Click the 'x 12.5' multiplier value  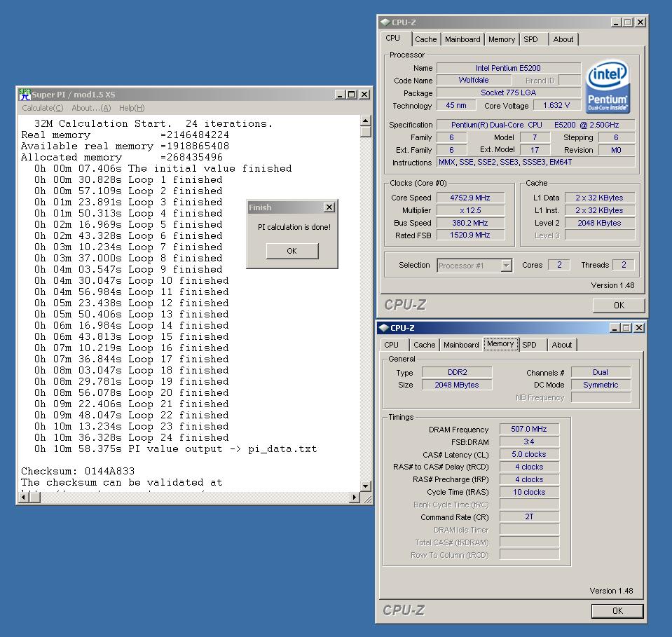470,210
